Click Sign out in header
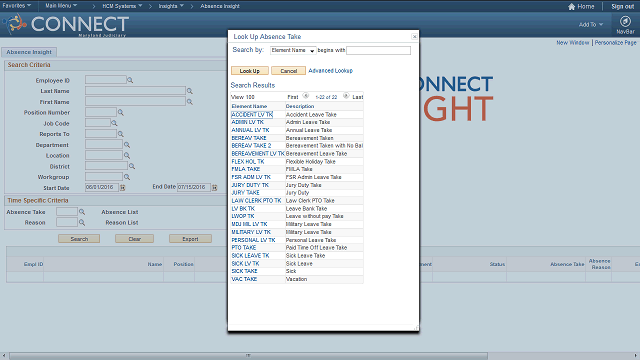This screenshot has width=640, height=360. tap(622, 7)
